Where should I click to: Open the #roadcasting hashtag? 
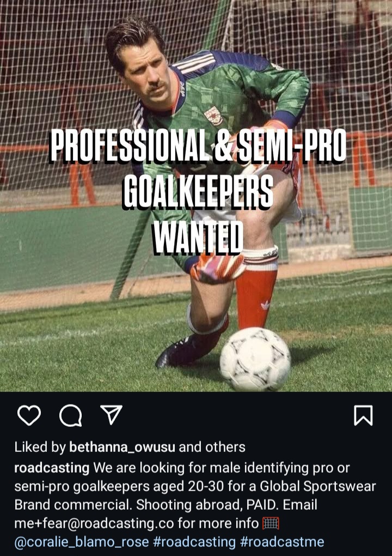pos(194,542)
